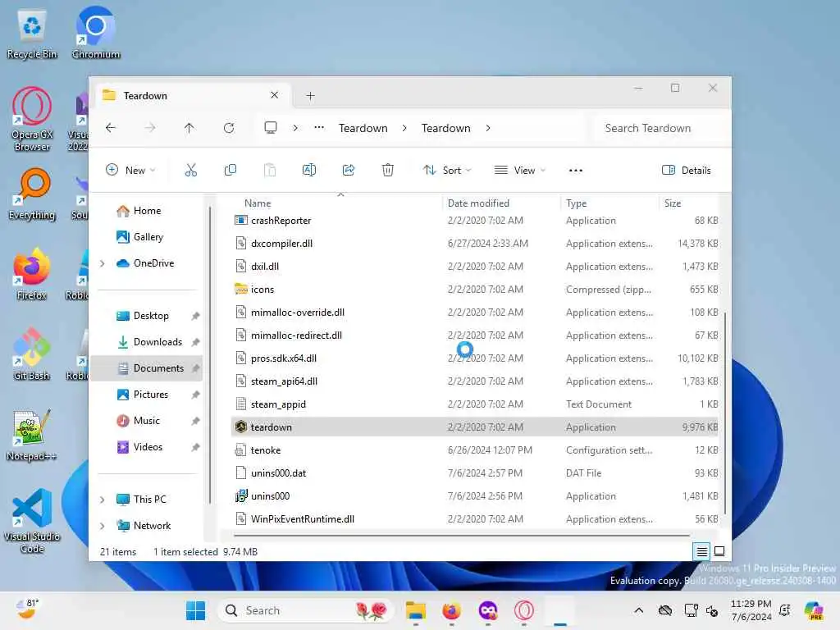Select the crashReporter application file
The image size is (840, 630).
[476, 221]
